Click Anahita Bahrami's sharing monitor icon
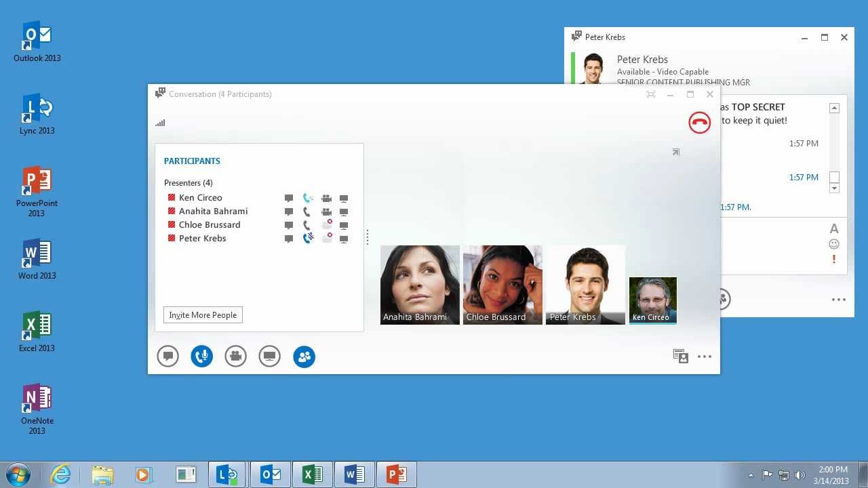868x488 pixels. [344, 212]
